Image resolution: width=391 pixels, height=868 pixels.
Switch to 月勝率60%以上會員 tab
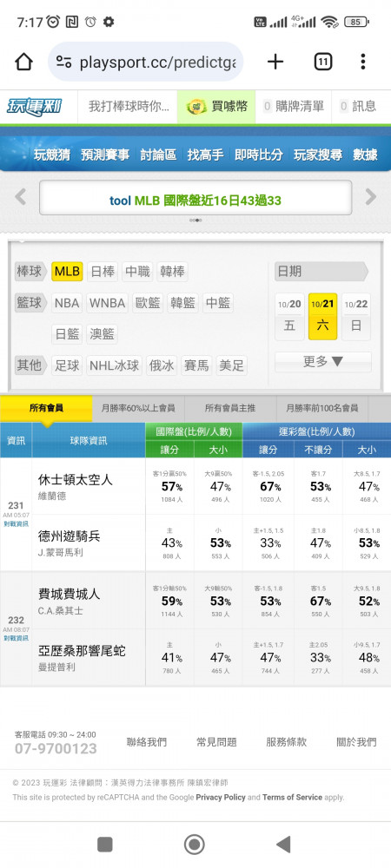(x=138, y=409)
